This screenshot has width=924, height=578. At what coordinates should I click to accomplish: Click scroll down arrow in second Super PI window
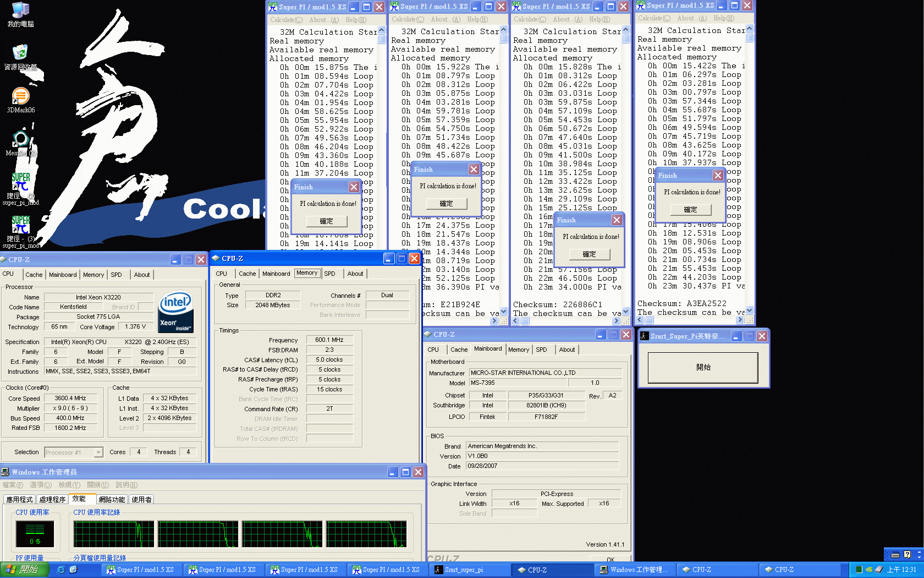[x=503, y=312]
